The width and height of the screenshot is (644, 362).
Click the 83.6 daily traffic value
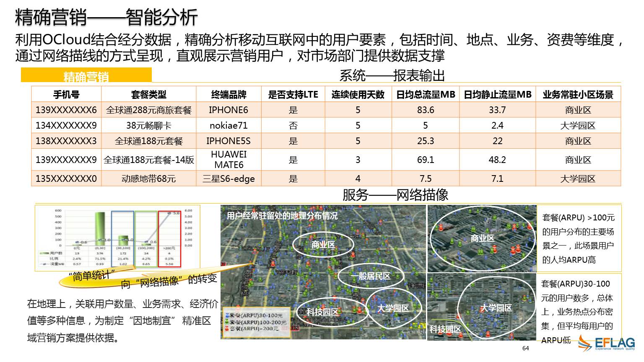pyautogui.click(x=426, y=110)
